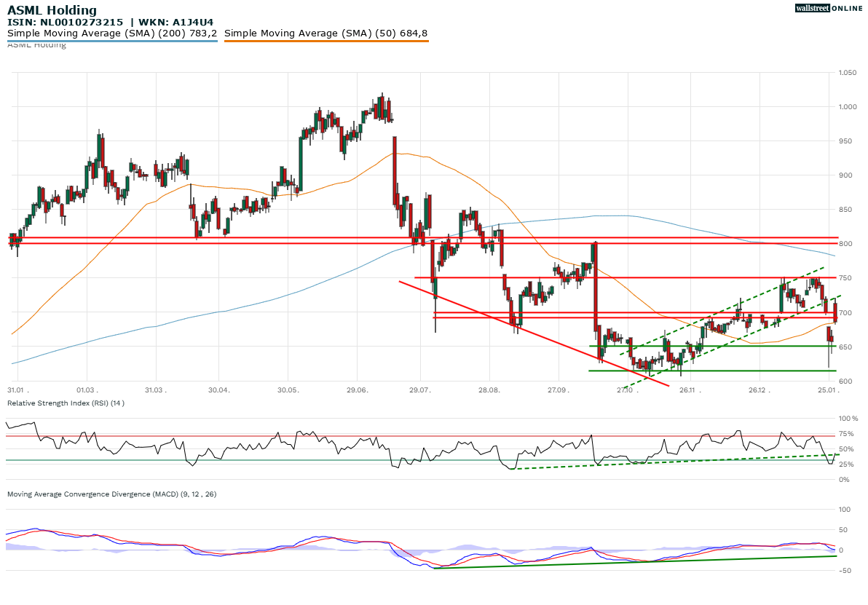This screenshot has width=868, height=605.
Task: Click the ISIN NL0010273215 text
Action: pos(66,23)
